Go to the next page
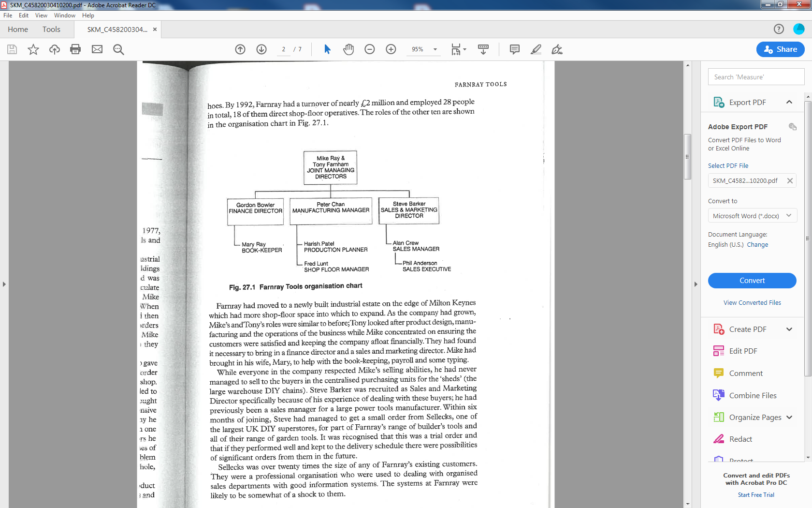The width and height of the screenshot is (812, 508). (x=261, y=49)
